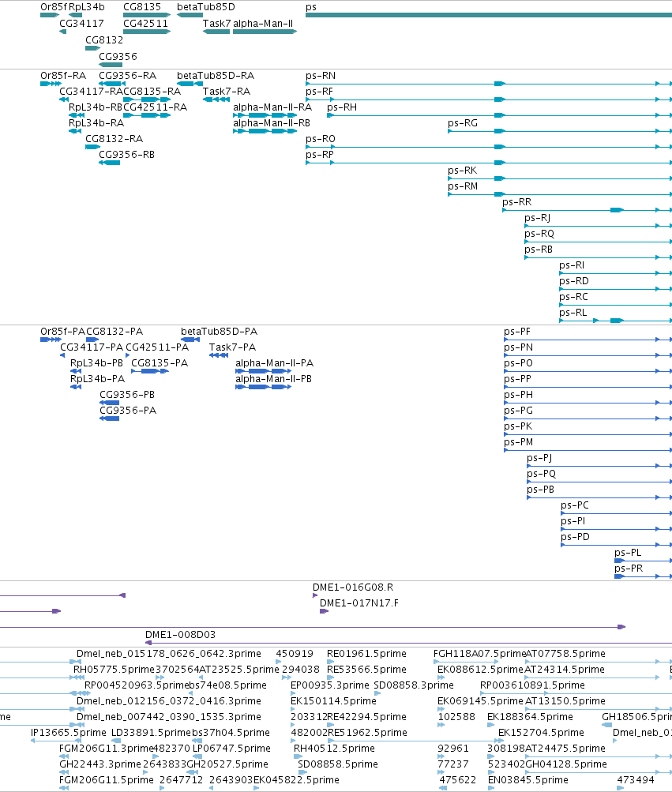Image resolution: width=672 pixels, height=792 pixels.
Task: Click EST label IP13665.5prime
Action: click(x=69, y=733)
